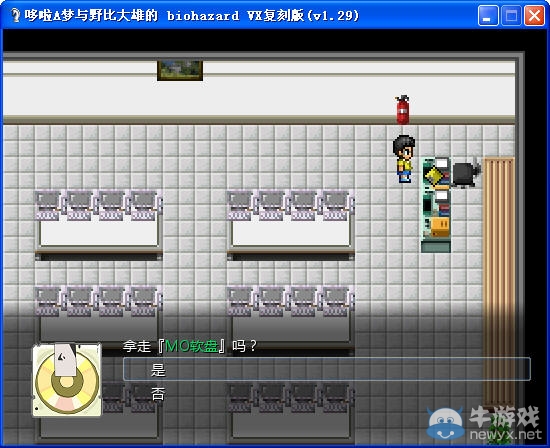
Task: Click the red fire extinguisher on wall
Action: 402,109
